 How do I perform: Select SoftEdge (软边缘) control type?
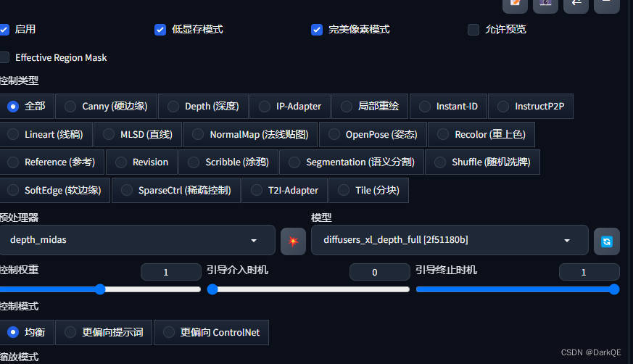point(55,190)
